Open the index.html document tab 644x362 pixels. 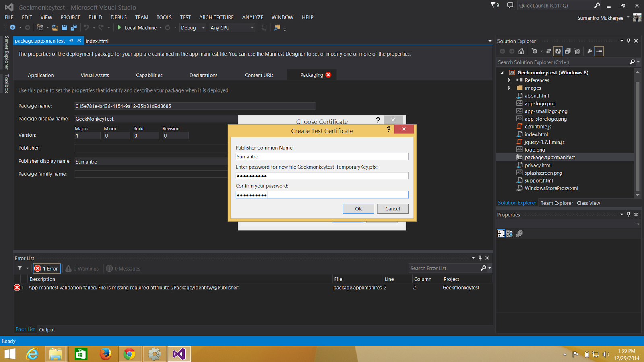point(97,41)
